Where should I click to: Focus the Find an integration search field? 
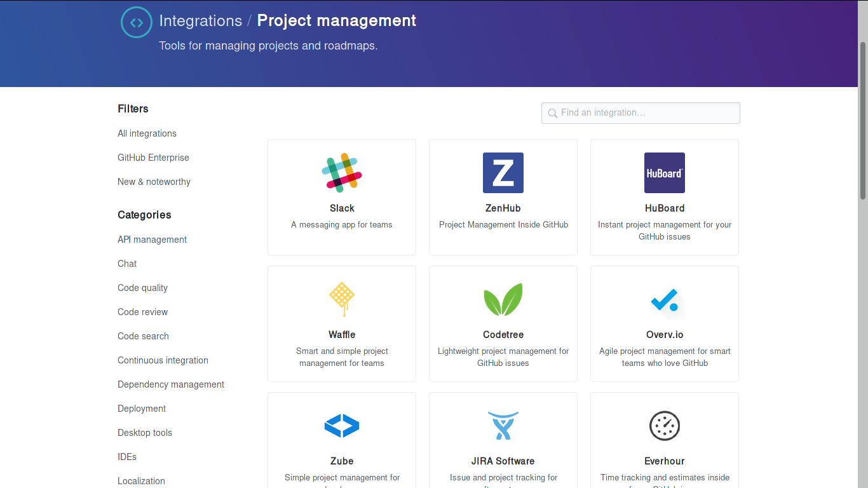[x=641, y=113]
